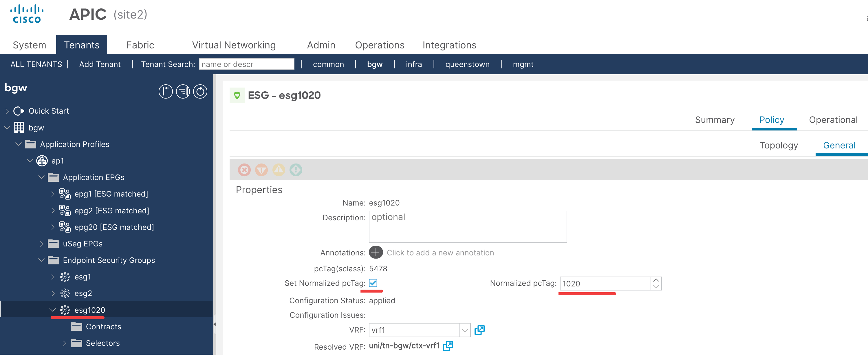Increase the Normalized pcTag value
This screenshot has width=868, height=356.
pyautogui.click(x=656, y=280)
